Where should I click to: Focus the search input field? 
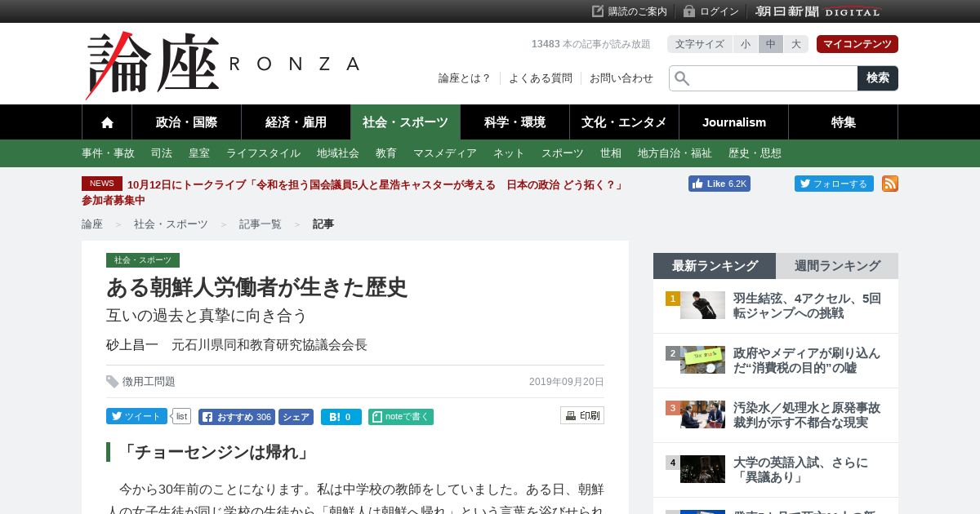pos(764,78)
